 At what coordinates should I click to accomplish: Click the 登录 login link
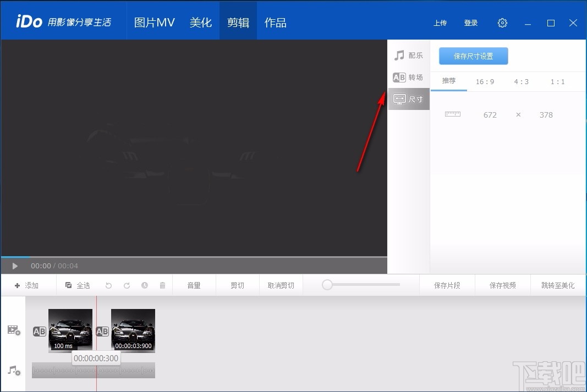[470, 23]
